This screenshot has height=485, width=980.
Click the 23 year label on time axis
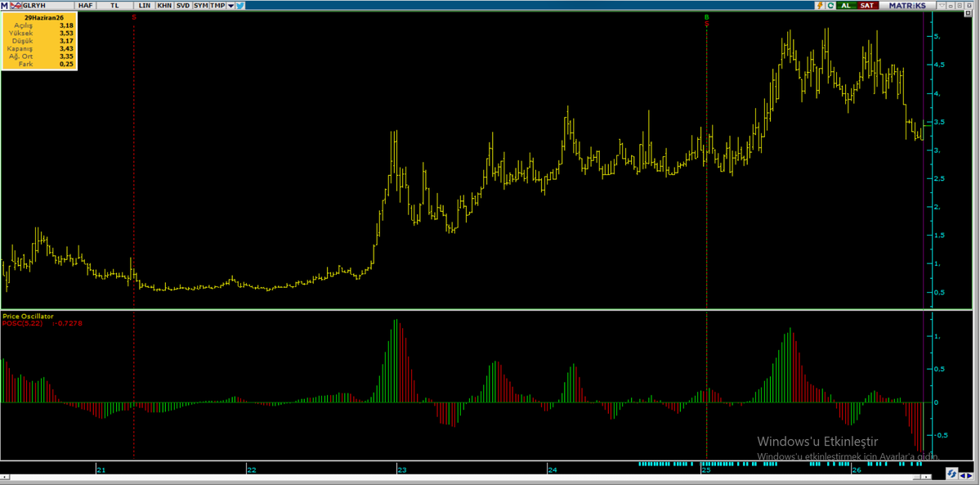coord(402,470)
